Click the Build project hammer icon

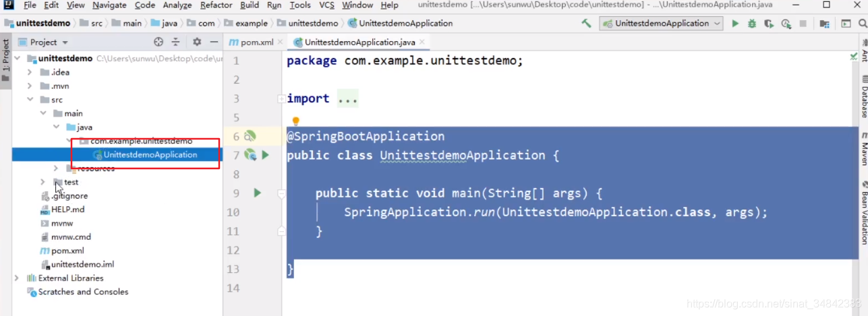[586, 24]
